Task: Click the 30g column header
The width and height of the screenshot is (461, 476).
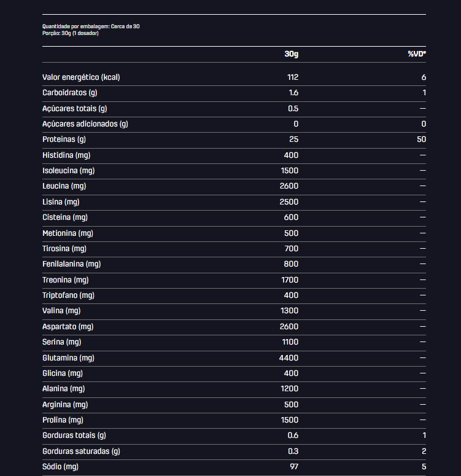Action: (292, 54)
